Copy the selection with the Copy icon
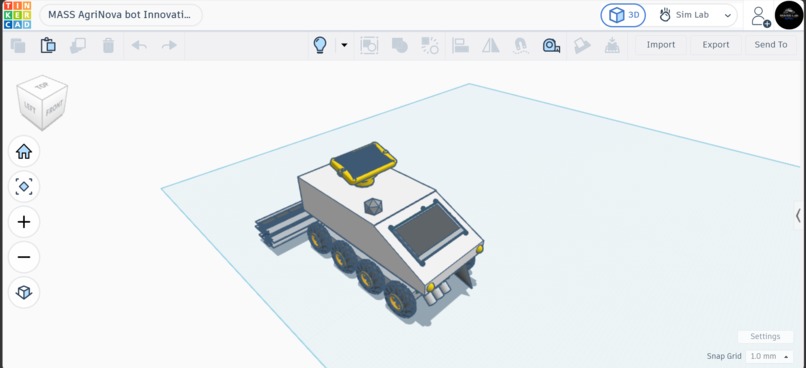Viewport: 806px width, 368px height. pyautogui.click(x=18, y=45)
